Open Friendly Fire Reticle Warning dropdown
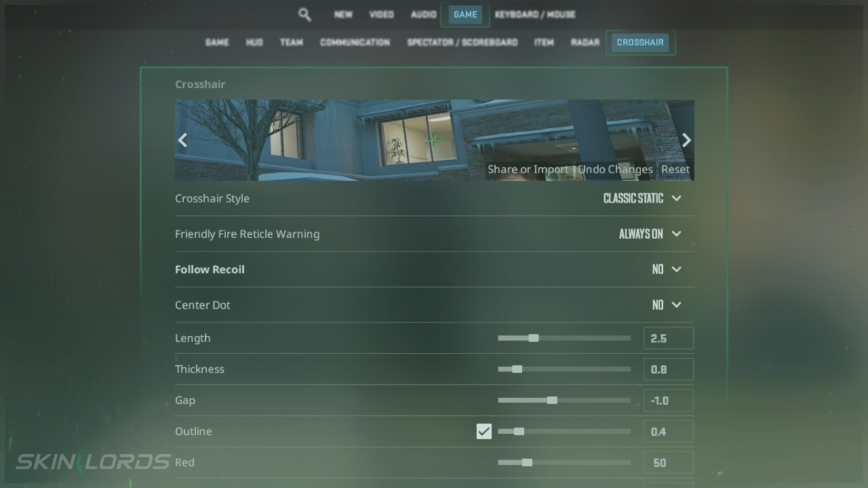 (650, 234)
